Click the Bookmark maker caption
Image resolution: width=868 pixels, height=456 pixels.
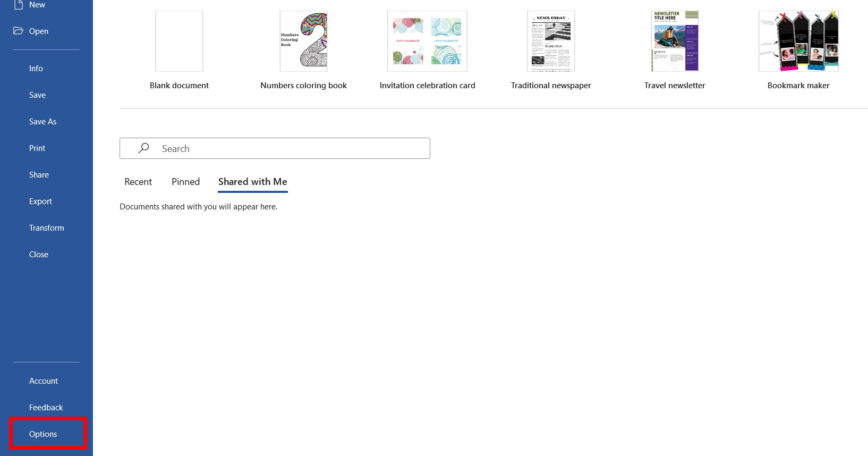[798, 86]
